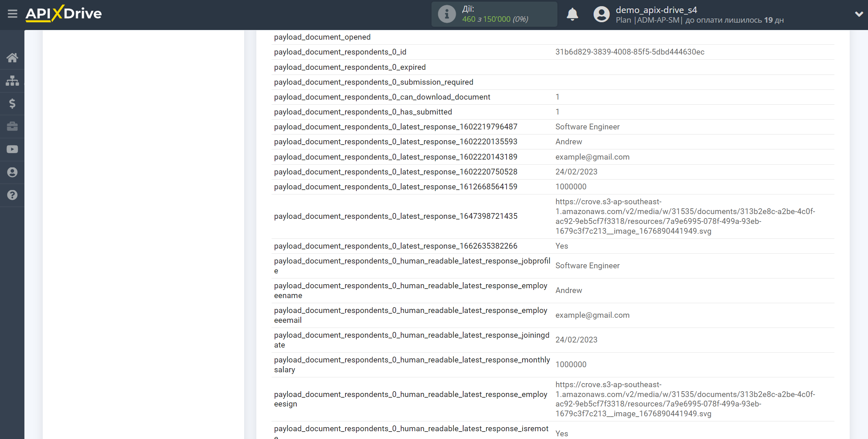Open the help question mark icon

tap(12, 195)
